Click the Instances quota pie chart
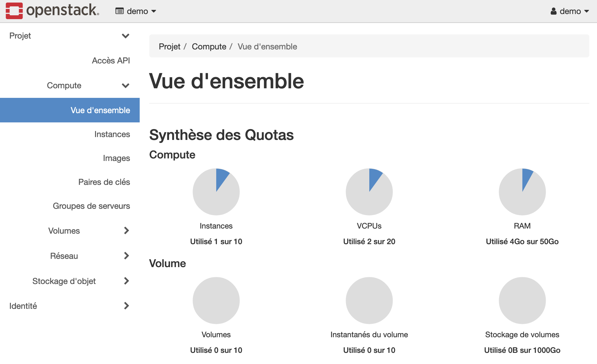Image resolution: width=597 pixels, height=364 pixels. pyautogui.click(x=216, y=192)
